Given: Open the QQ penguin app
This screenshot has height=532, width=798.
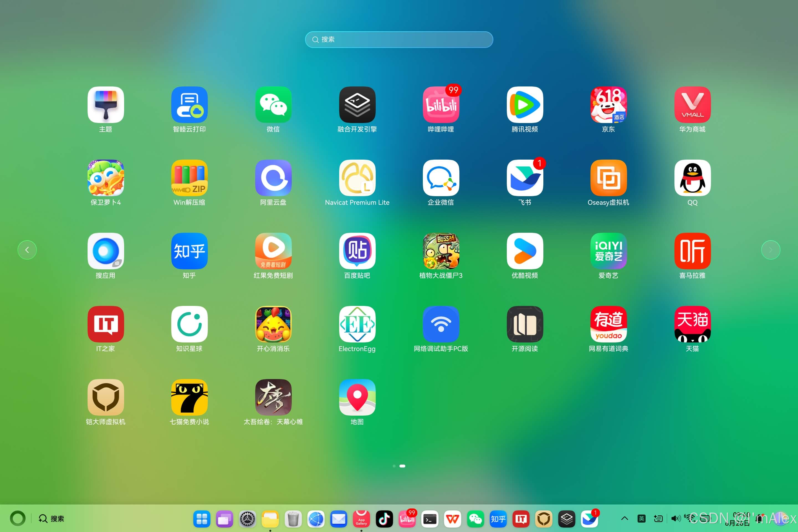Looking at the screenshot, I should pyautogui.click(x=692, y=178).
